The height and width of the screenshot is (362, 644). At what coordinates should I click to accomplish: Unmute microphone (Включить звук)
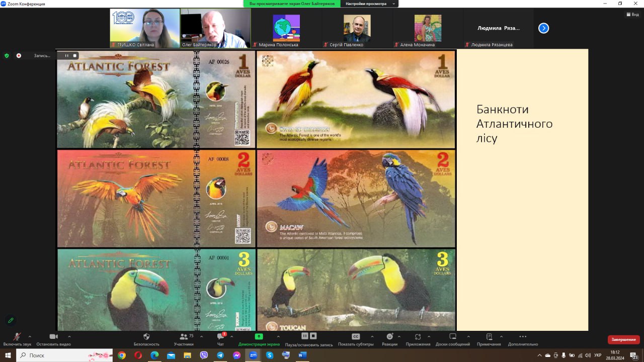[17, 337]
